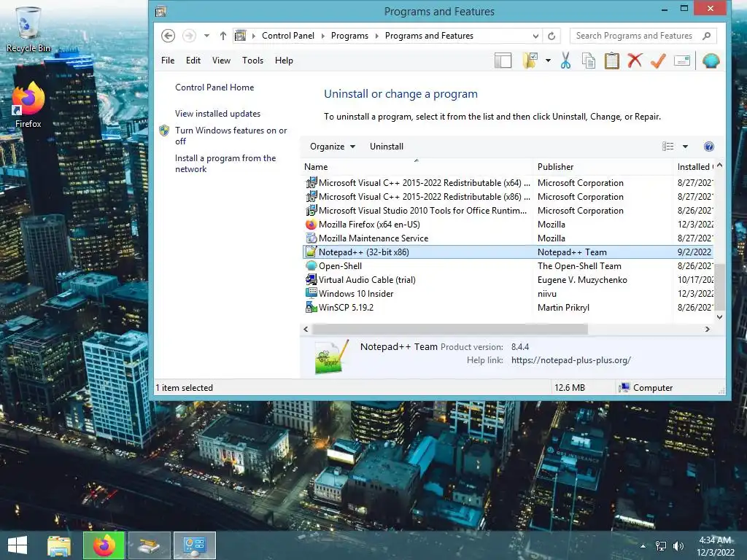
Task: Select Open-Shell program entry
Action: point(508,265)
